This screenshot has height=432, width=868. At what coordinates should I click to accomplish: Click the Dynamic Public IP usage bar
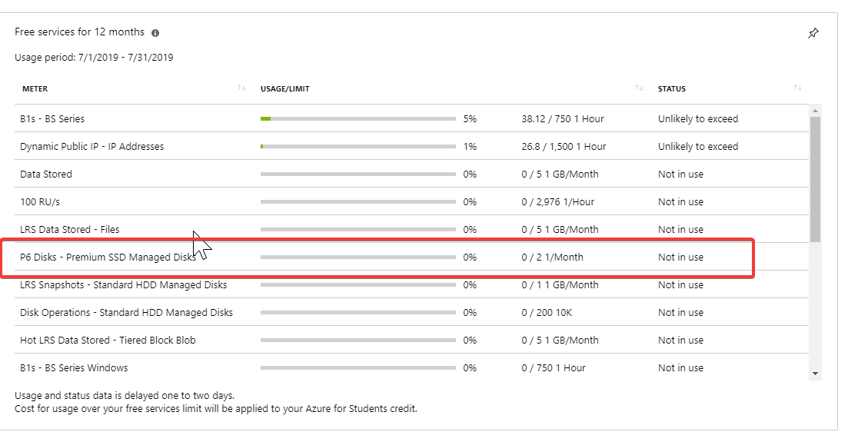point(358,147)
